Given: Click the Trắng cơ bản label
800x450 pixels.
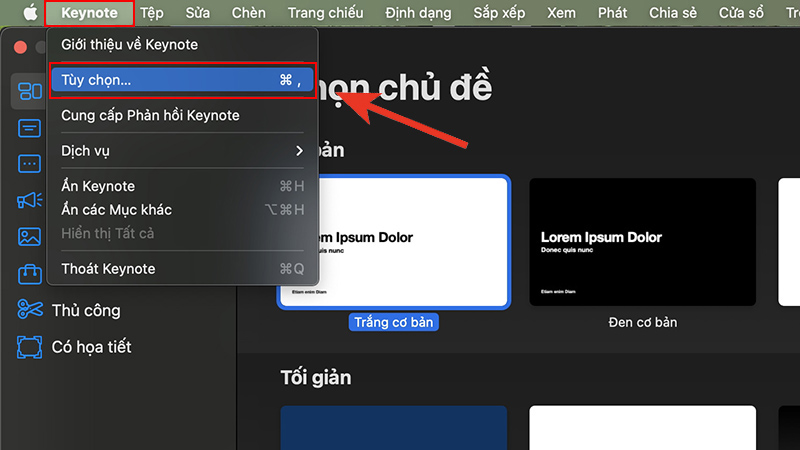Looking at the screenshot, I should [394, 322].
